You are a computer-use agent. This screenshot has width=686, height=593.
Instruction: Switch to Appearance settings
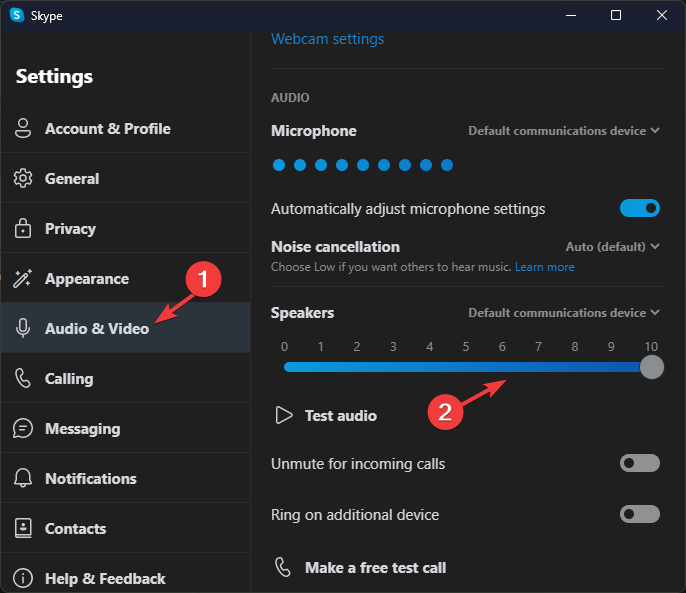126,278
